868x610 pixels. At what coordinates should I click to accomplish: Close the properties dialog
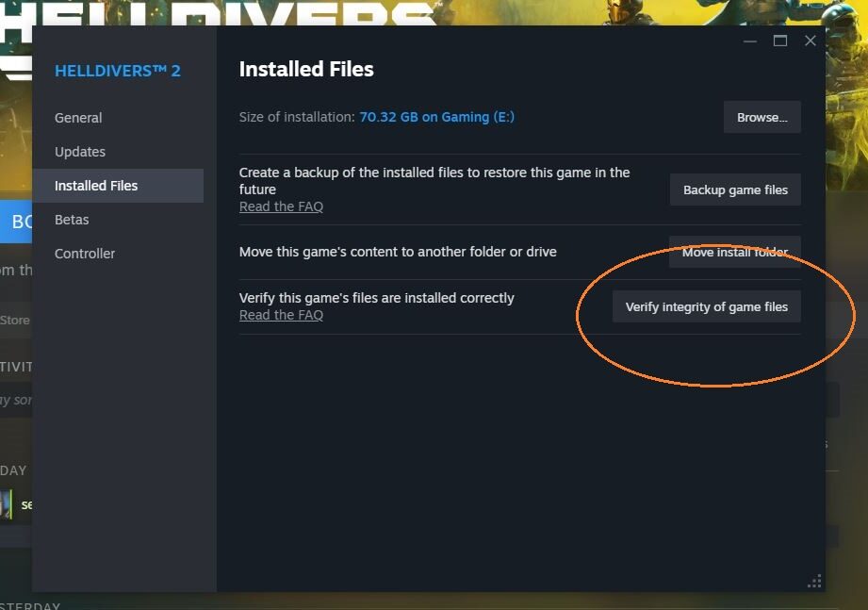[811, 41]
